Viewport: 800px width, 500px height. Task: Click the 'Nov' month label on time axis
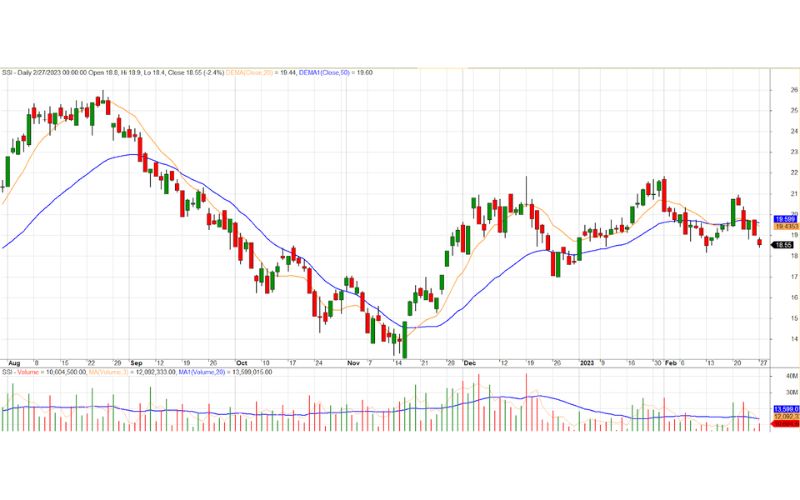[354, 363]
